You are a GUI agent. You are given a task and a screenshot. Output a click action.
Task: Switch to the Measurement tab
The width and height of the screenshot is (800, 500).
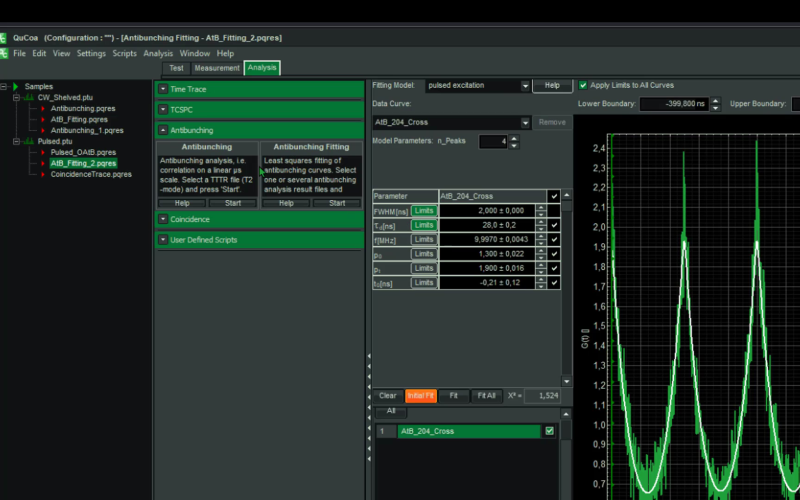point(216,68)
